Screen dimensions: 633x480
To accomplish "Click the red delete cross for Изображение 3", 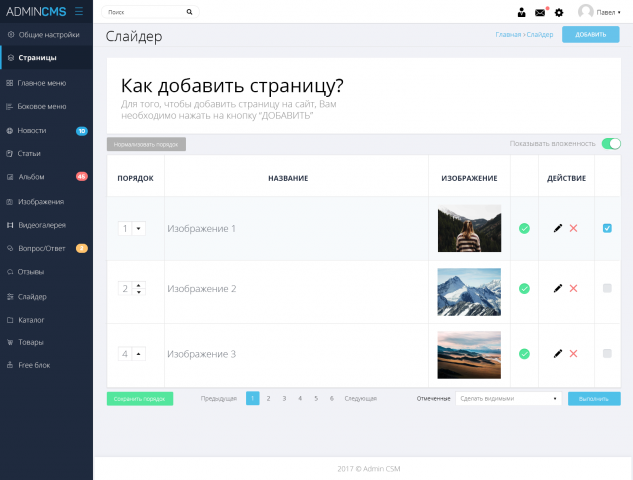I will (x=573, y=354).
